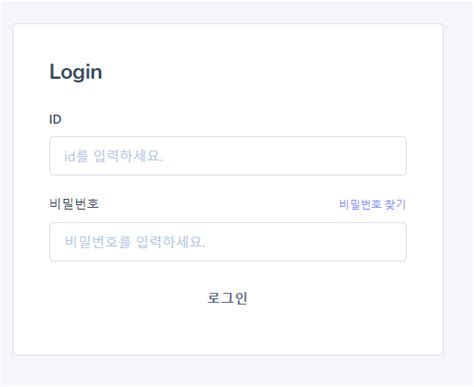This screenshot has width=474, height=387.
Task: Place cursor in the password entry box
Action: [228, 242]
